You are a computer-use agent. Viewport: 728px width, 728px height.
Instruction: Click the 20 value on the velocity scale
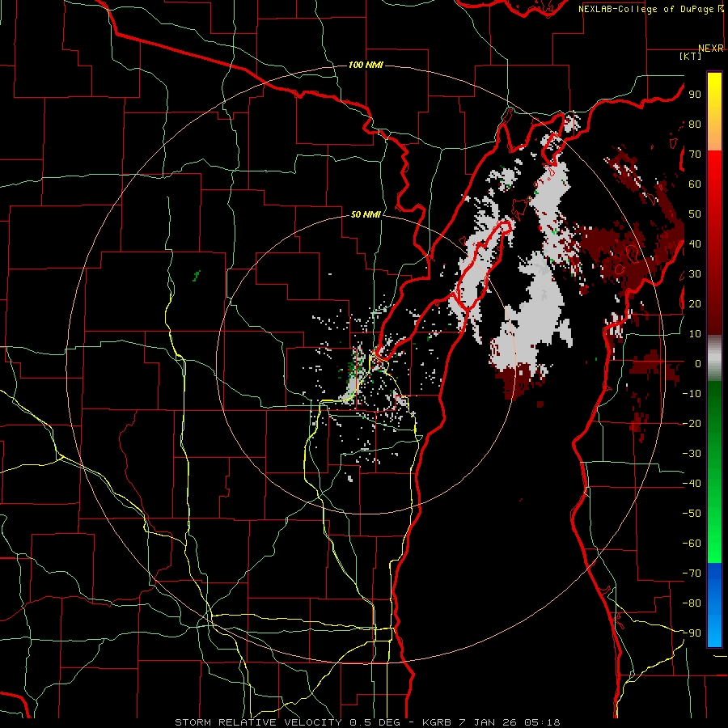[x=695, y=303]
